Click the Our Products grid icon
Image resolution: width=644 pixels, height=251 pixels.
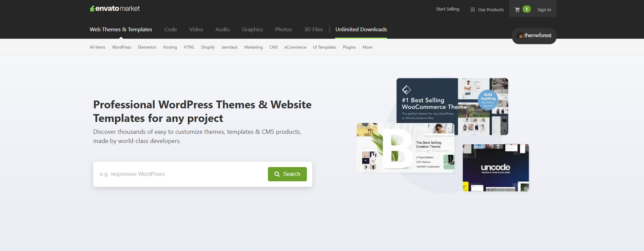(x=473, y=10)
